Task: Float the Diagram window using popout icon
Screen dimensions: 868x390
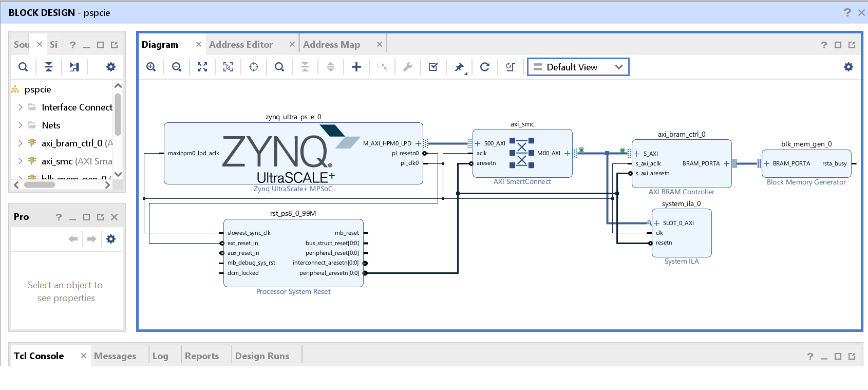Action: click(852, 45)
